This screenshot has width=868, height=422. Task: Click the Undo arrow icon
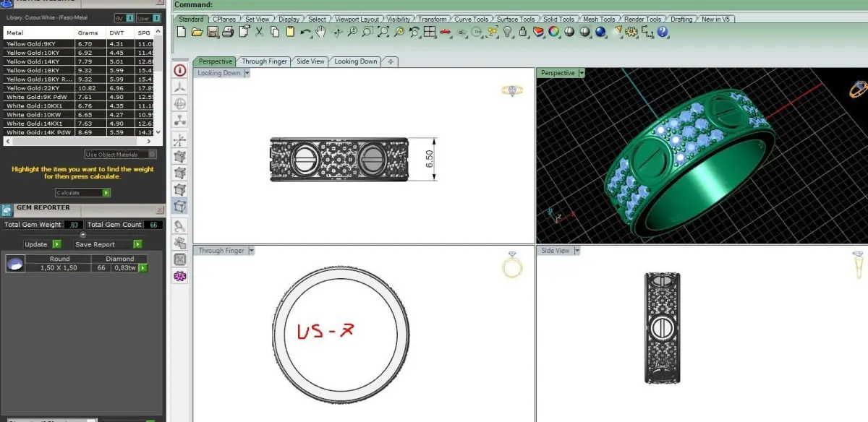click(x=306, y=32)
